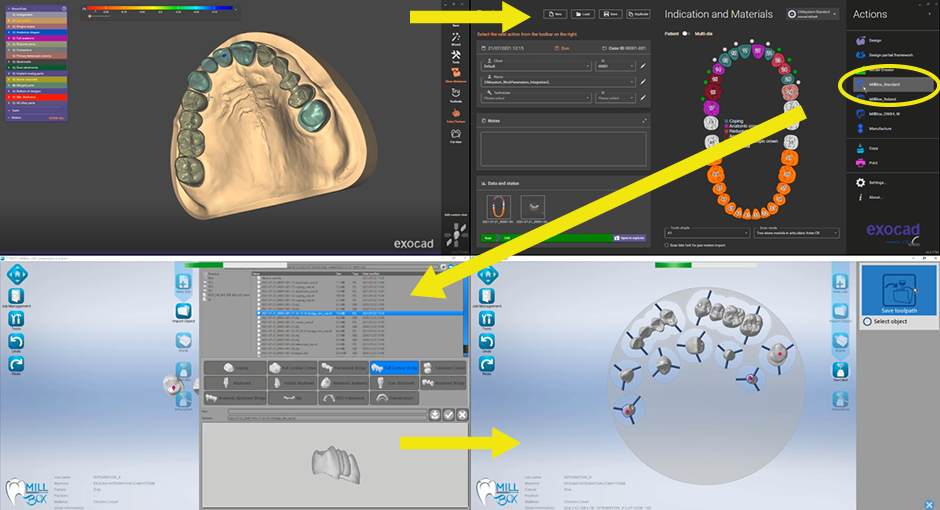The width and height of the screenshot is (940, 510).
Task: Select the Hybrid Abutment object type
Action: [293, 383]
